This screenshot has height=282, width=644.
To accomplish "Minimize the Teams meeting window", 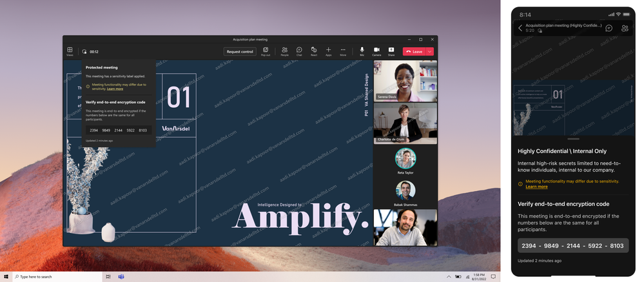I will pyautogui.click(x=409, y=39).
